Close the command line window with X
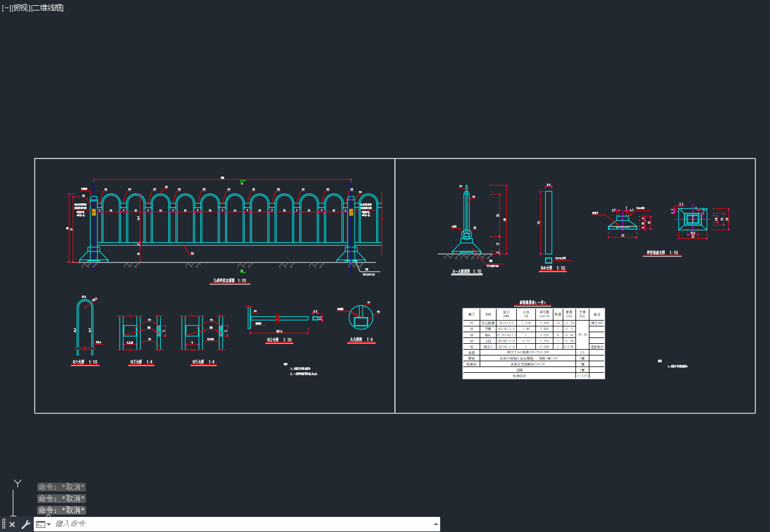 12,524
